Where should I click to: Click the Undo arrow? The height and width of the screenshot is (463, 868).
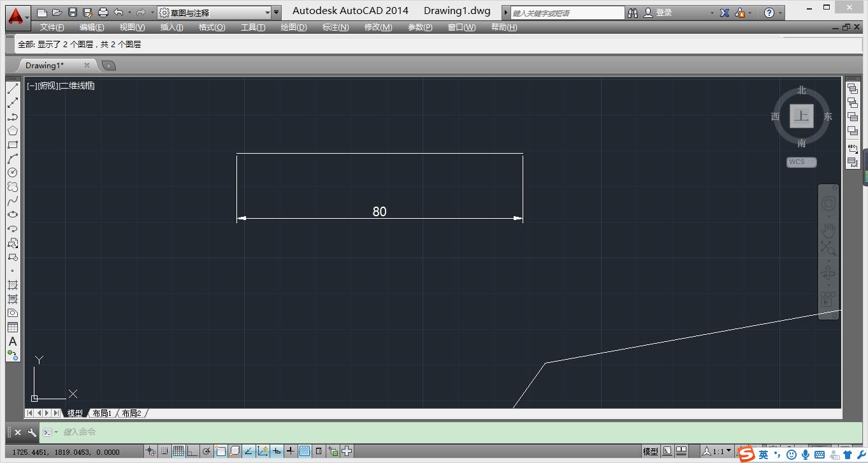click(x=119, y=12)
